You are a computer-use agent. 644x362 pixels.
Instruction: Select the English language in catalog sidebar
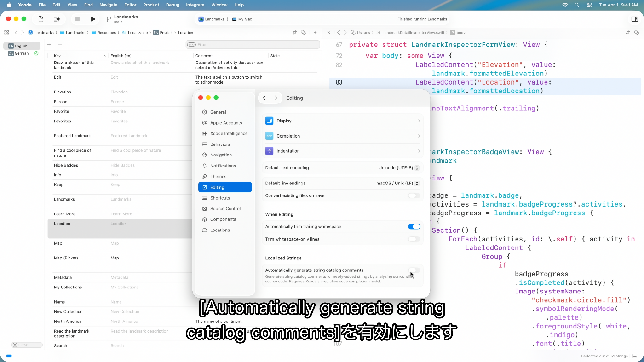pos(22,46)
